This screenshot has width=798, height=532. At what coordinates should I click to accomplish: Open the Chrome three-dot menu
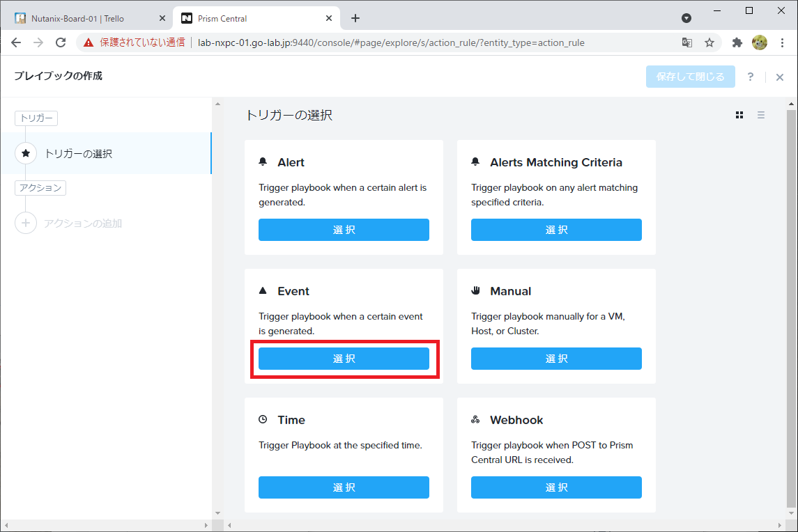782,42
